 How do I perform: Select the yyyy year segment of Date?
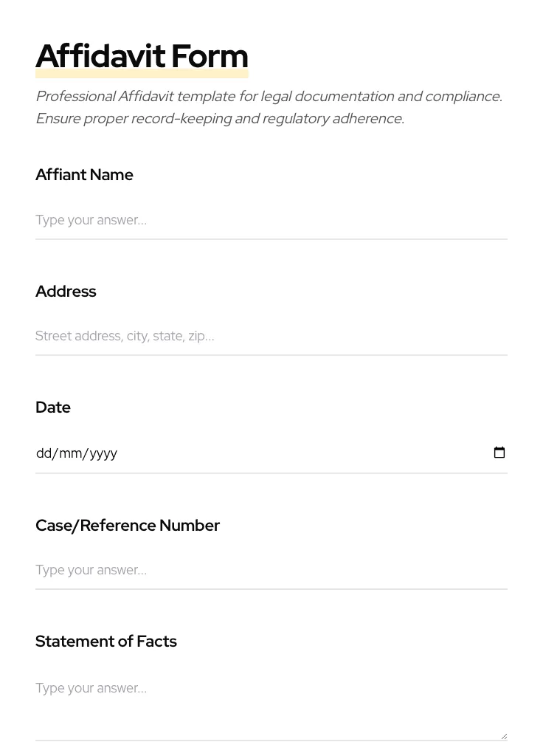(x=103, y=453)
